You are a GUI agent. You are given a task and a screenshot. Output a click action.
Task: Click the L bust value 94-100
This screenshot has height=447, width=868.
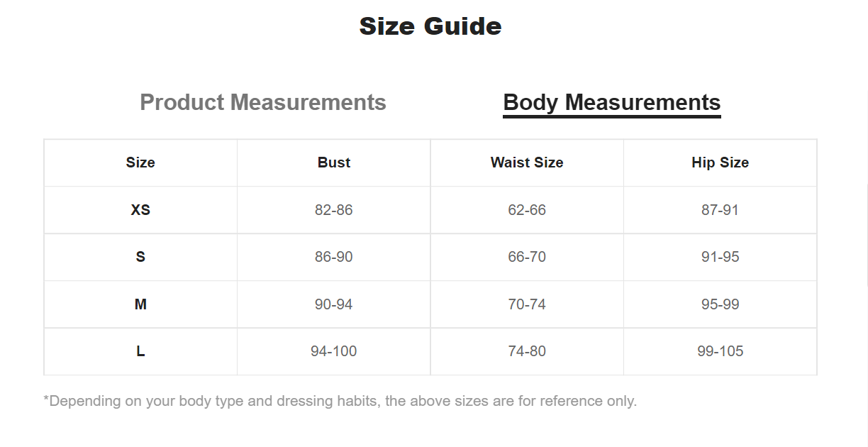click(x=334, y=351)
